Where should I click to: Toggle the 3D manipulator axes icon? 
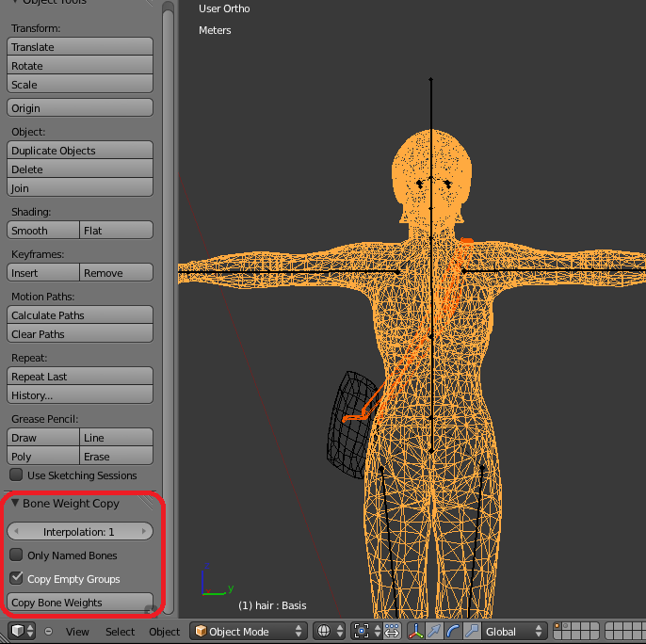click(415, 631)
